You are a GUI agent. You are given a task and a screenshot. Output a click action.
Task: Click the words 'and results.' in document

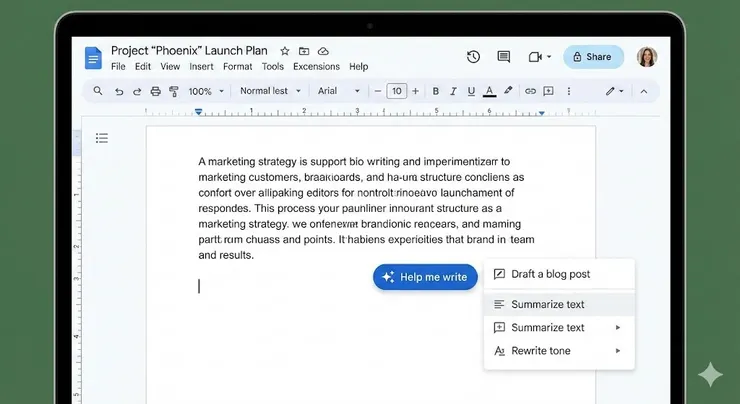(226, 255)
